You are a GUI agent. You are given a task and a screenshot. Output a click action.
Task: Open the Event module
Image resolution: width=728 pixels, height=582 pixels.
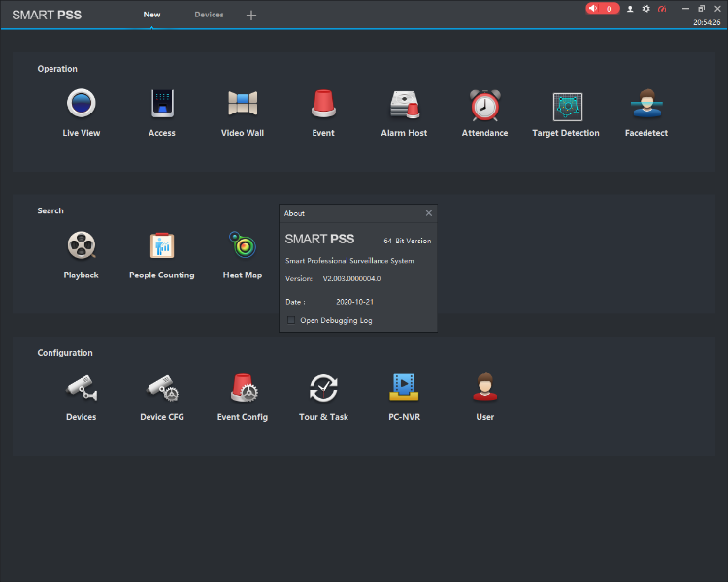click(323, 113)
